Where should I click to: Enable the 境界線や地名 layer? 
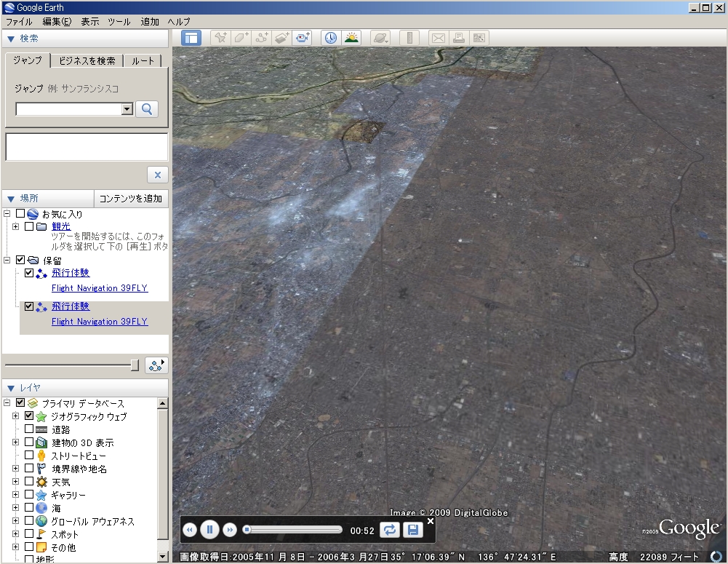[29, 468]
